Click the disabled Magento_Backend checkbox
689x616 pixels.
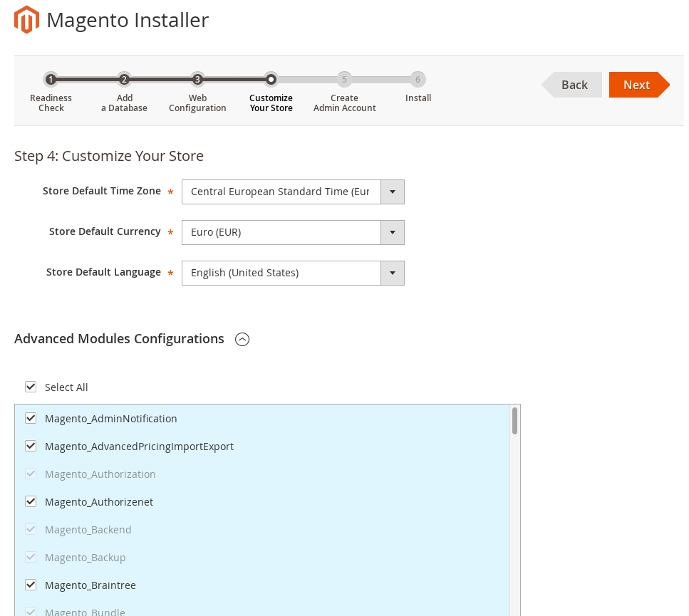coord(31,529)
